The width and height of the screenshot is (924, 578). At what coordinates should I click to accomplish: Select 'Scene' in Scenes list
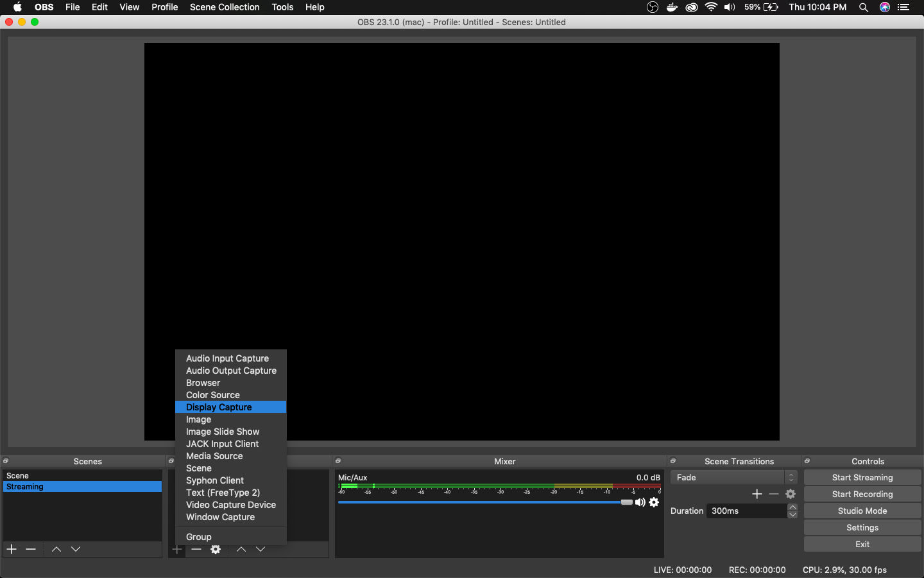[x=82, y=476]
